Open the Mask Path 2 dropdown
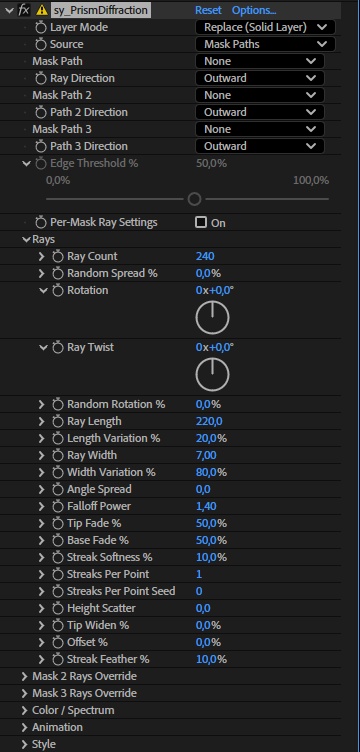 point(260,95)
